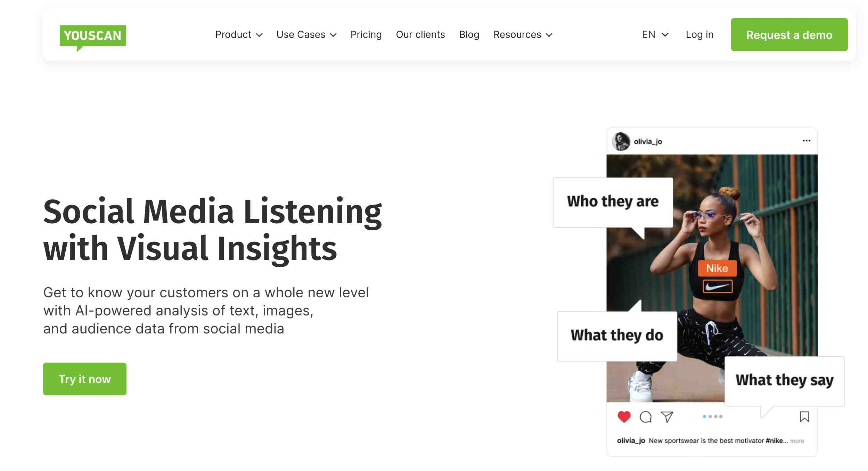
Task: Click the Request a demo button
Action: [x=789, y=35]
